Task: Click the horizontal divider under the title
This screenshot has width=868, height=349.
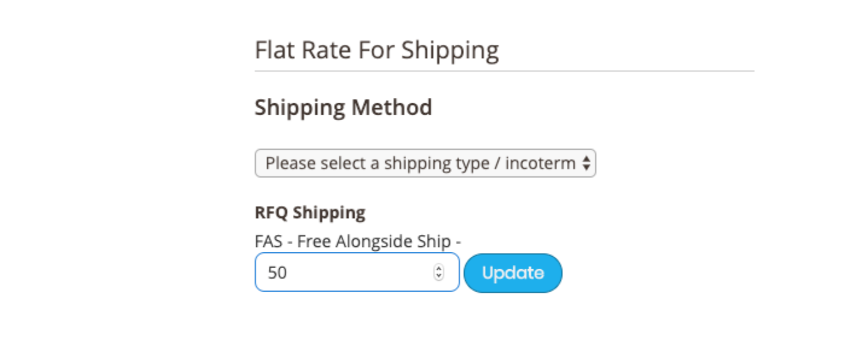Action: pyautogui.click(x=504, y=71)
